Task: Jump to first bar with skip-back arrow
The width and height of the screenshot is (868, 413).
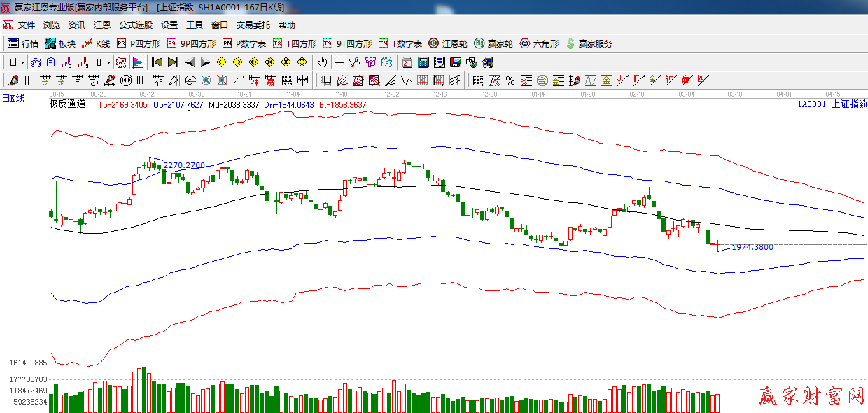Action: tap(157, 62)
